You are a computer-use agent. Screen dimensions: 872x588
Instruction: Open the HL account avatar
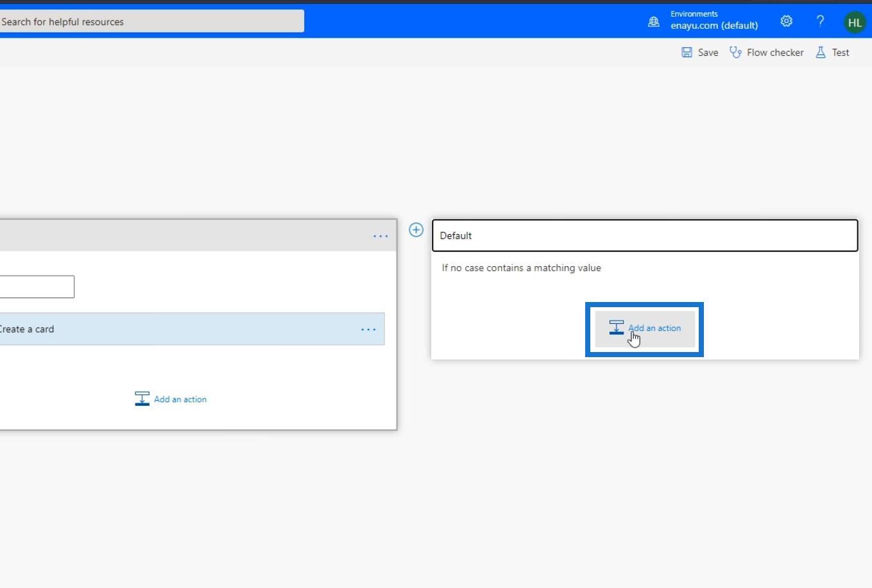point(854,22)
